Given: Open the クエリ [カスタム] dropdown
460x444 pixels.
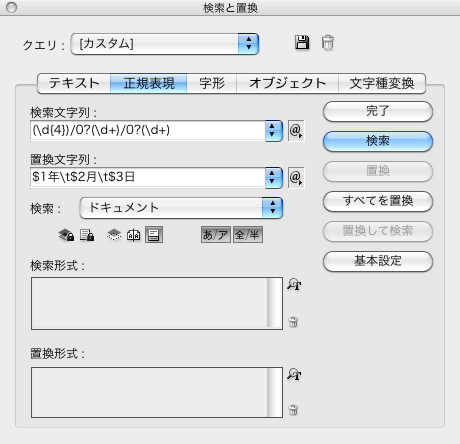Looking at the screenshot, I should [x=165, y=44].
